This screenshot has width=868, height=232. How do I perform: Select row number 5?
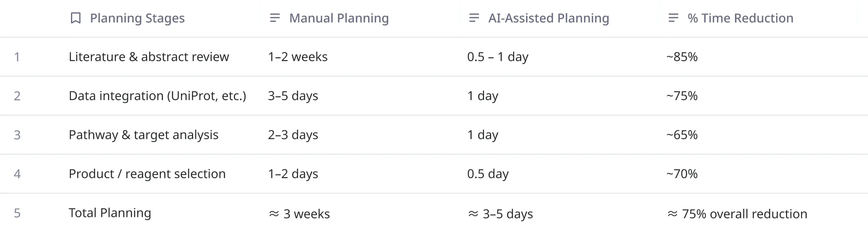click(17, 213)
